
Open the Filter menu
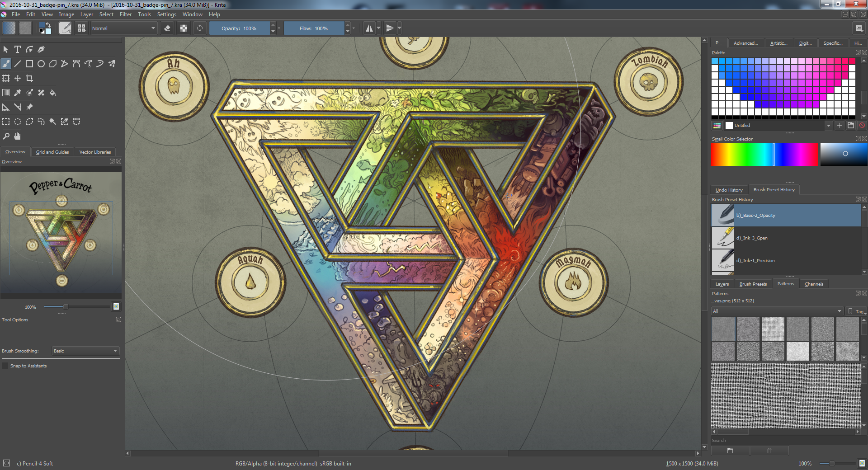pyautogui.click(x=126, y=14)
